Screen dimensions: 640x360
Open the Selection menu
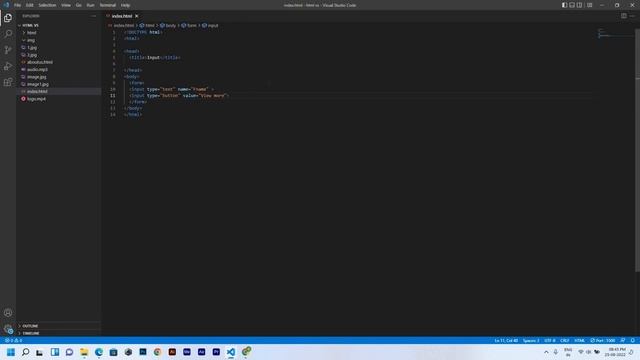pos(47,5)
